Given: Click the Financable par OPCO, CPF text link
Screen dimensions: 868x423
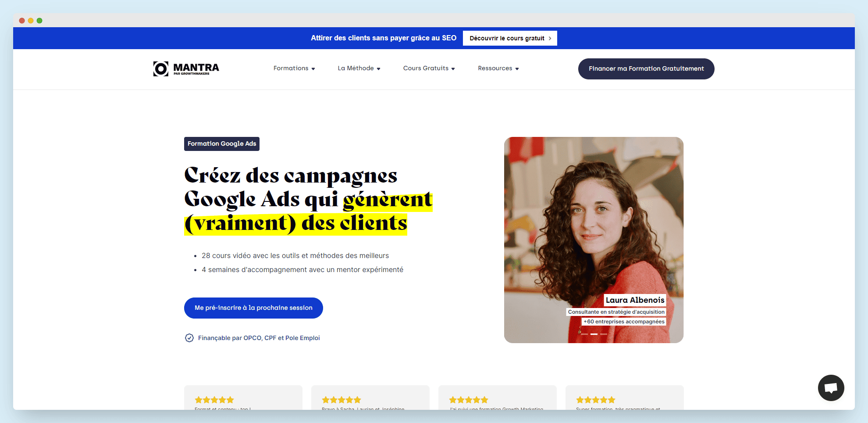Looking at the screenshot, I should pos(259,338).
